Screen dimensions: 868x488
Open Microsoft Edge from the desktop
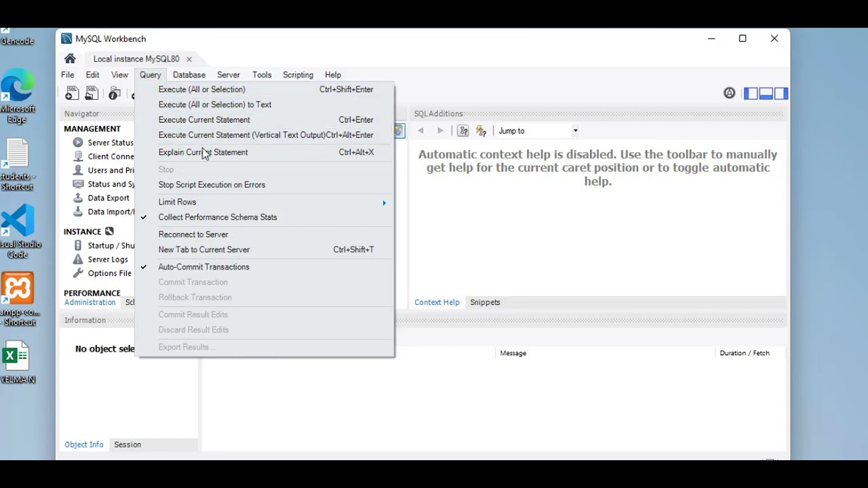point(18,96)
